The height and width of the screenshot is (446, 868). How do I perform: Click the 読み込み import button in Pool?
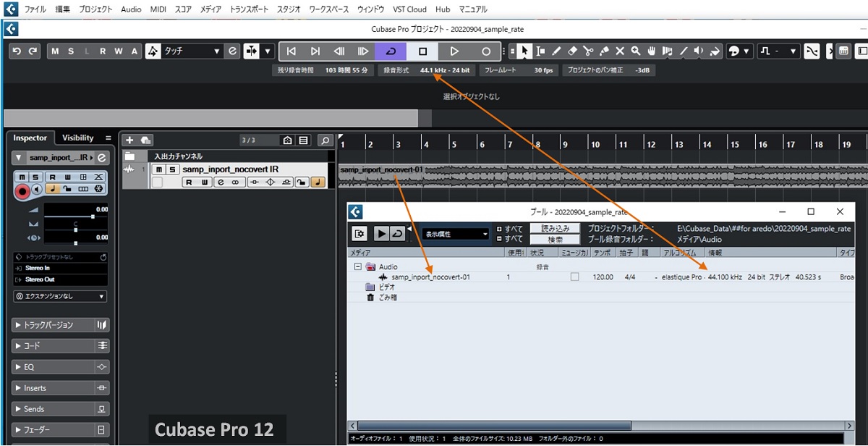click(x=556, y=228)
